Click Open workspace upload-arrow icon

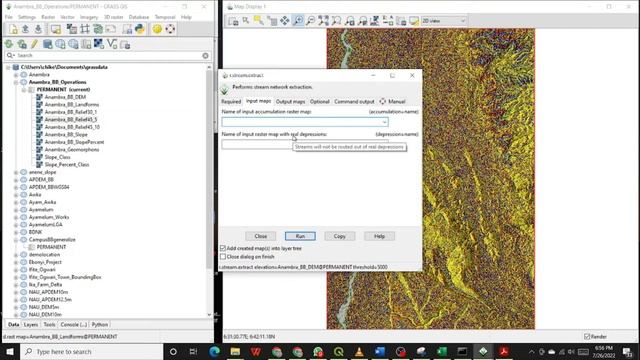[x=25, y=29]
